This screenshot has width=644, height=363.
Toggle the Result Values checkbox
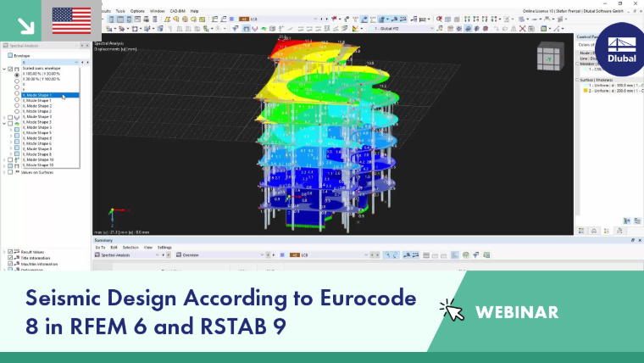[10, 252]
